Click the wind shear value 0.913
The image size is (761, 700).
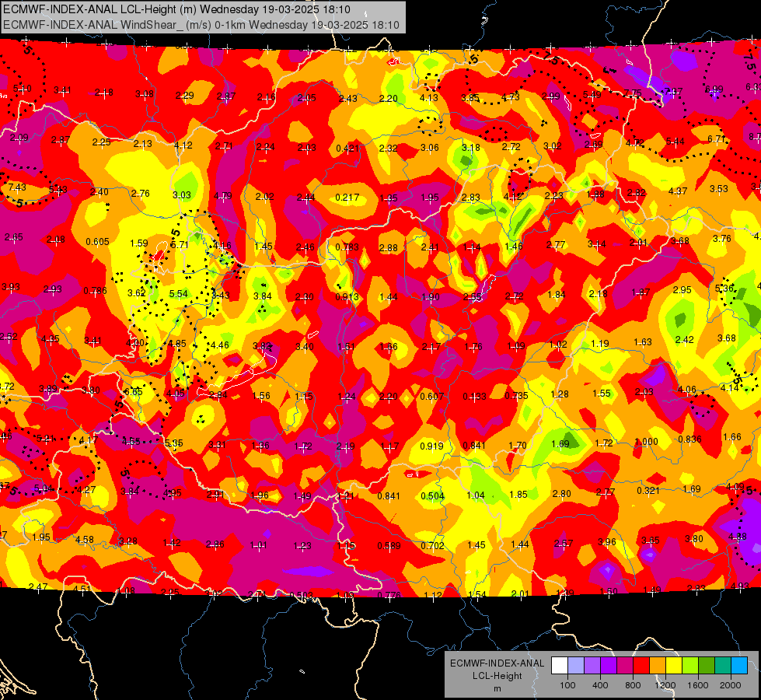point(347,297)
